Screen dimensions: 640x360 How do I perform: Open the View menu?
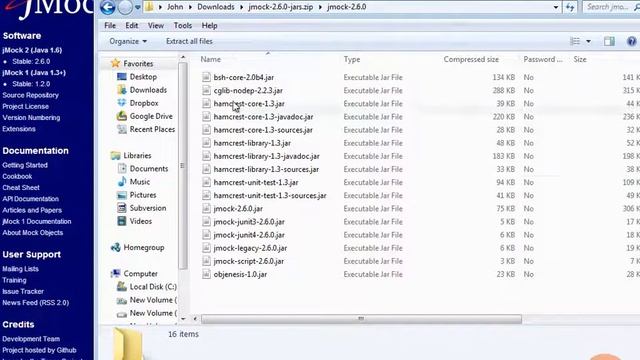click(x=156, y=25)
